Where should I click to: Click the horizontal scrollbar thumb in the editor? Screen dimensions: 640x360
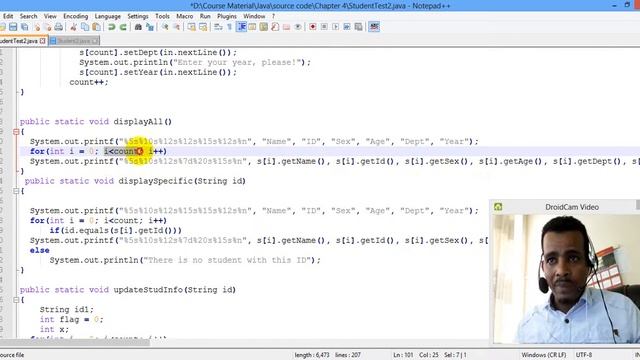(x=76, y=342)
